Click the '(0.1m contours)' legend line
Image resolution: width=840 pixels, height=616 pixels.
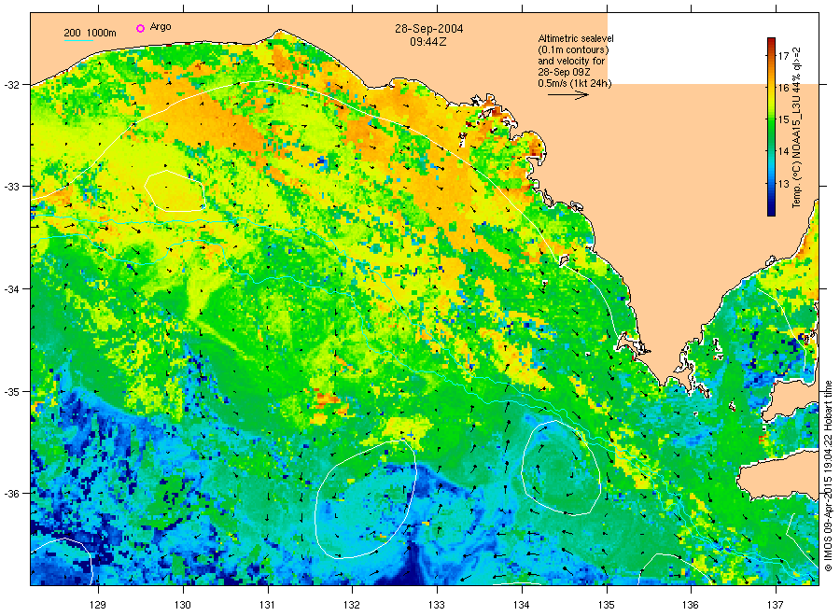573,49
